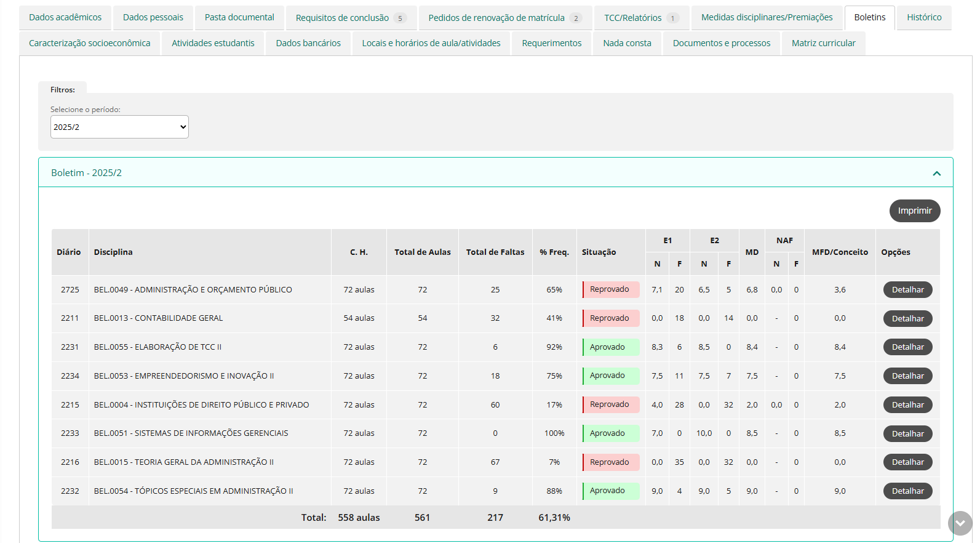
Task: Select the Nada consta tab
Action: coord(627,43)
